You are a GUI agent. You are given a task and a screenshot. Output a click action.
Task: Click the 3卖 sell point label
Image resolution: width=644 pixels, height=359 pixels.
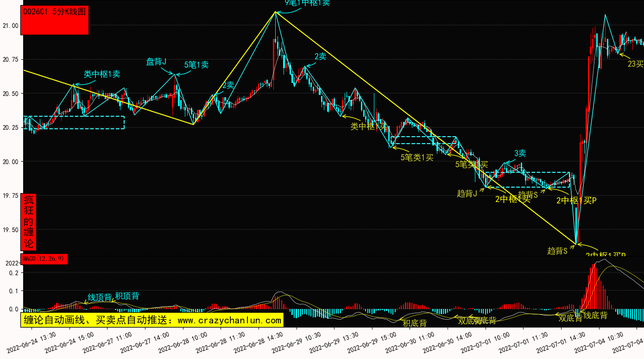click(x=520, y=153)
